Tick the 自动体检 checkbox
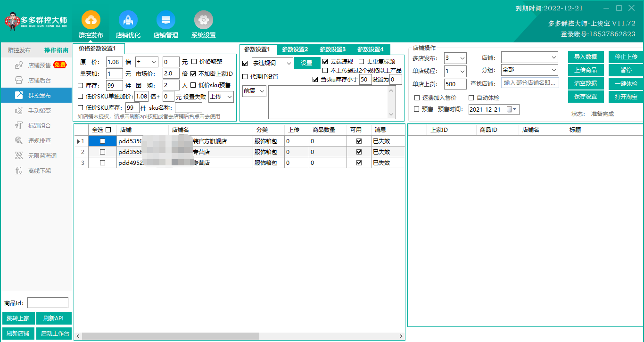 (x=471, y=98)
